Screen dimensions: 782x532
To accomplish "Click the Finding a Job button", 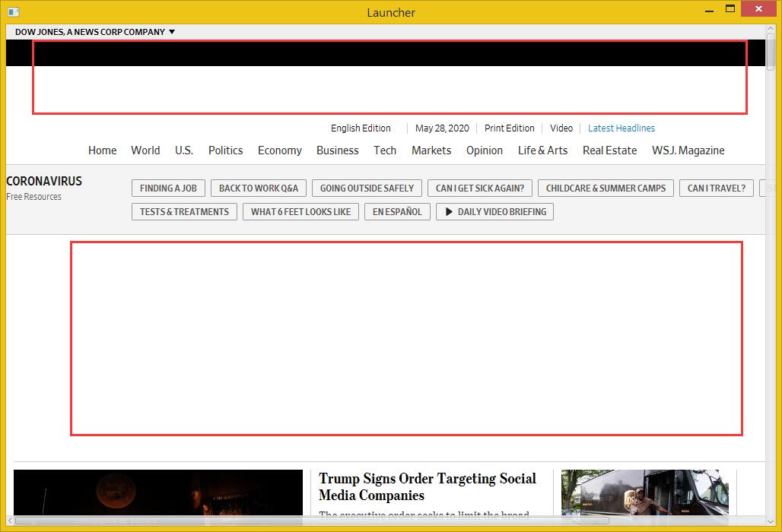I will pyautogui.click(x=168, y=188).
